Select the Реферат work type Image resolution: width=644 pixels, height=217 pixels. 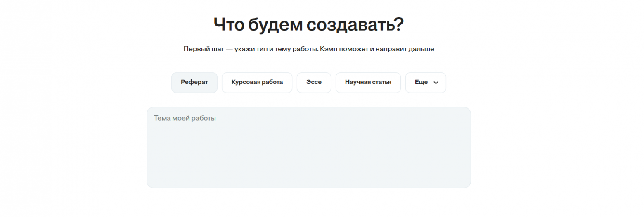(x=194, y=82)
